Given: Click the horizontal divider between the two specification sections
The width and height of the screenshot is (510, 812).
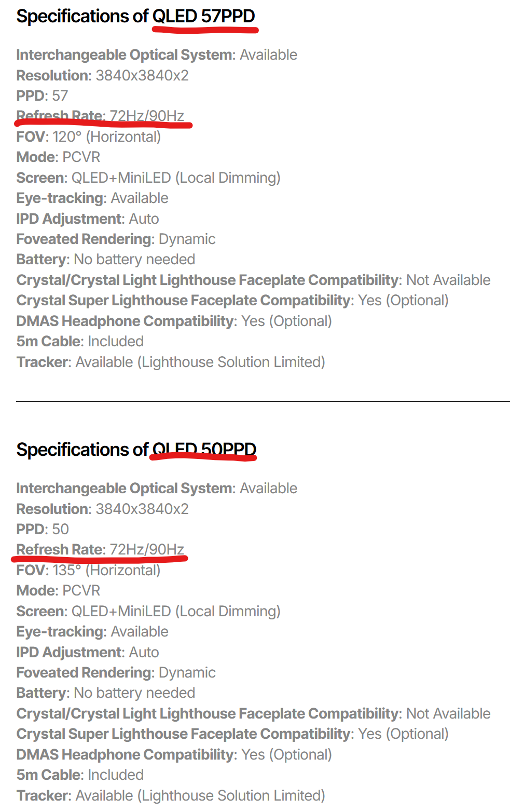Looking at the screenshot, I should tap(263, 401).
